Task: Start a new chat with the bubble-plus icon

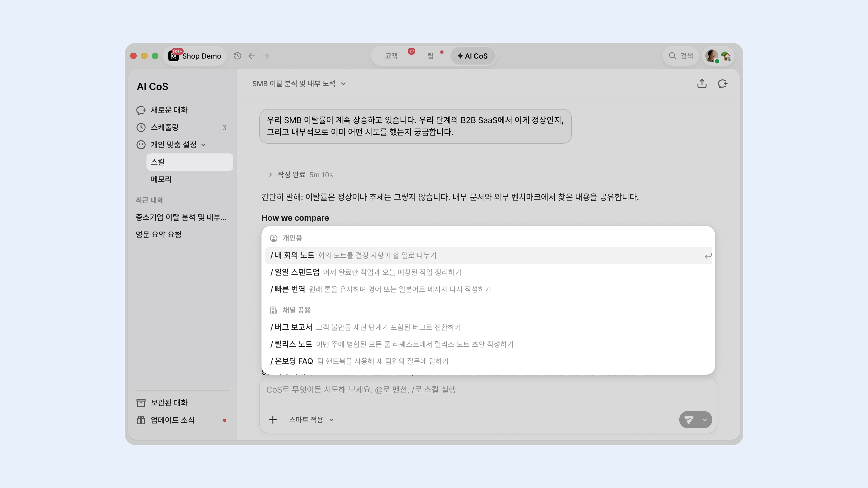Action: [722, 84]
